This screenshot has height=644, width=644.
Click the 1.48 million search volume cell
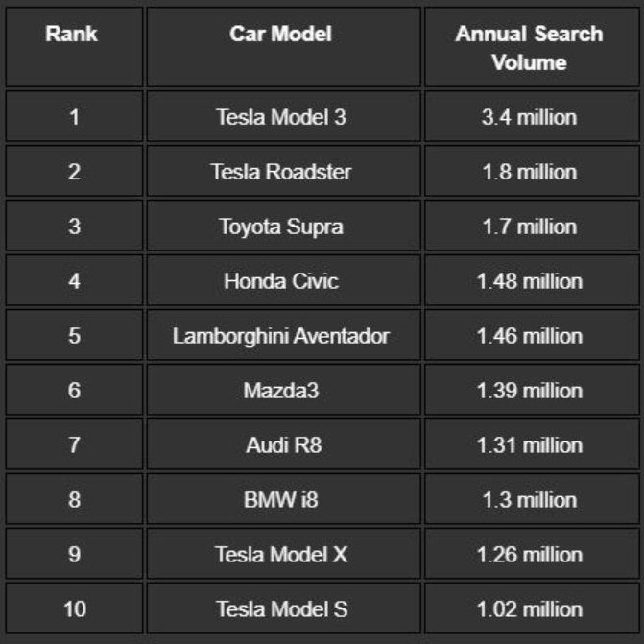click(x=529, y=281)
